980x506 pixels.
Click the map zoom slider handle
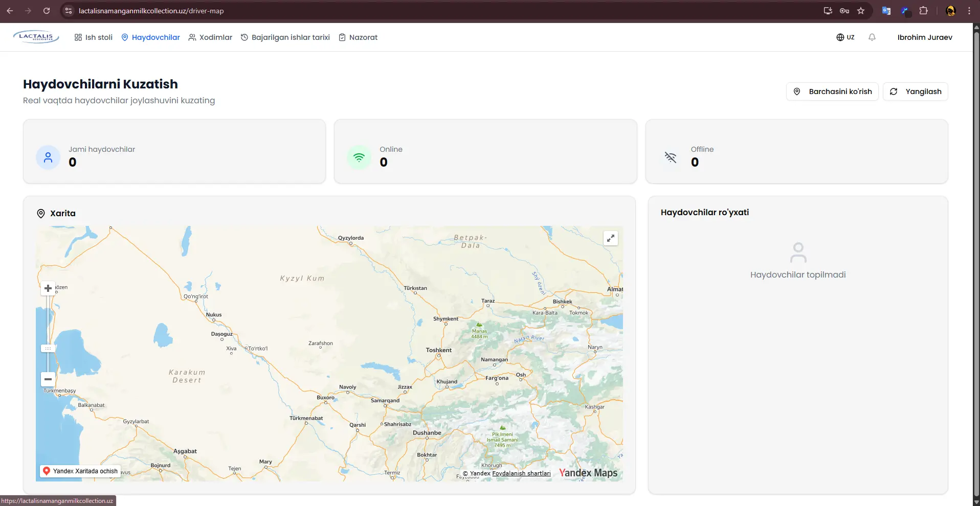(x=48, y=349)
